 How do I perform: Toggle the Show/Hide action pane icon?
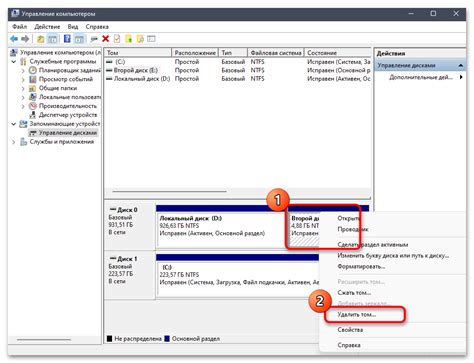(79, 39)
